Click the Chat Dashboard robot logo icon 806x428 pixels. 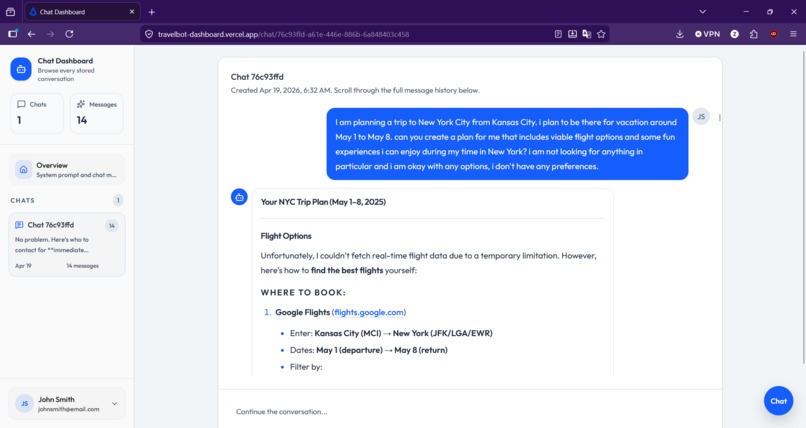click(21, 69)
